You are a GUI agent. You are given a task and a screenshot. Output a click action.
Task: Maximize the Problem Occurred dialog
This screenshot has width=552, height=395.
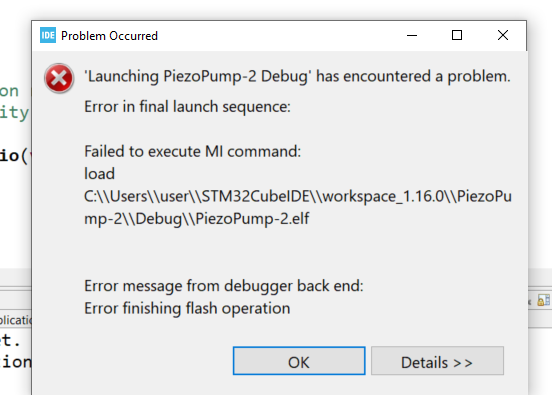(x=457, y=35)
